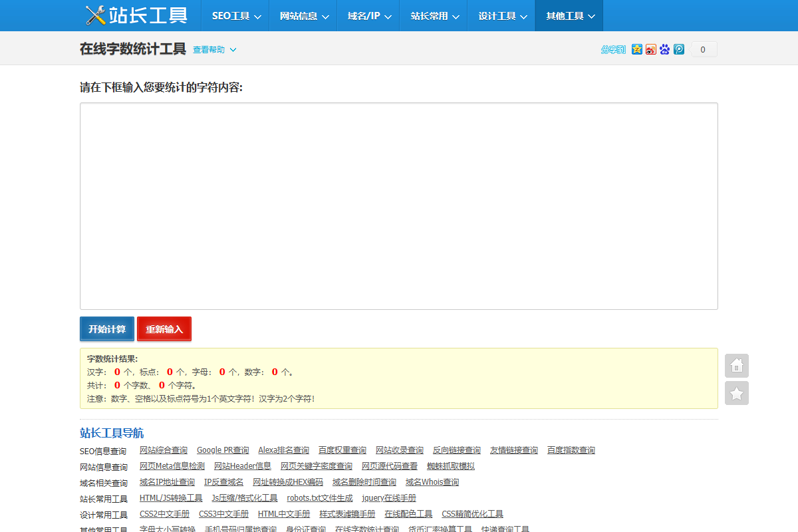Share the page using the teal P icon

tap(678, 49)
